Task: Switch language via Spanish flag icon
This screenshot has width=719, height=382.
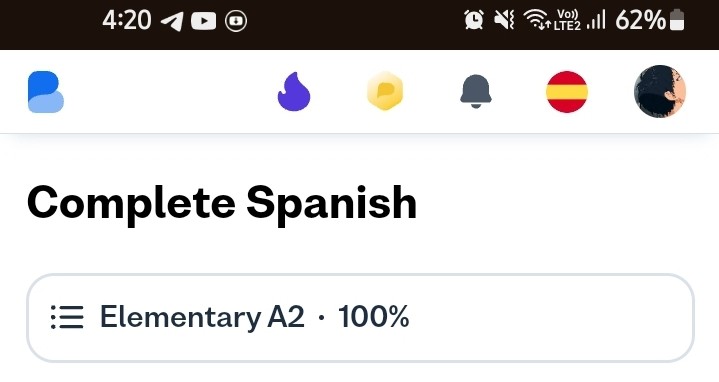Action: point(567,92)
